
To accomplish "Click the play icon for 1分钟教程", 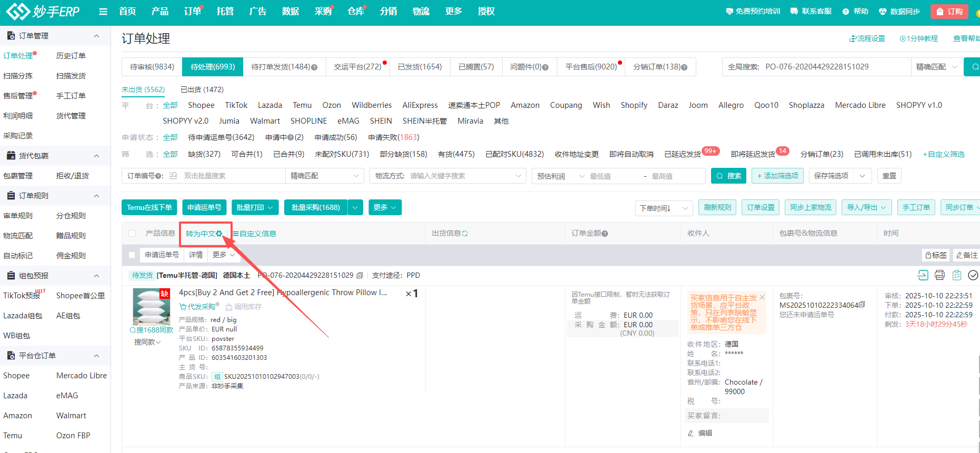I will [903, 38].
